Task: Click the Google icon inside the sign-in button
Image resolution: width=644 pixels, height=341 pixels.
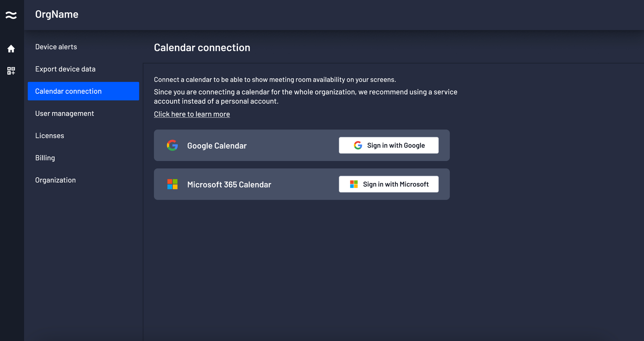Action: [358, 145]
